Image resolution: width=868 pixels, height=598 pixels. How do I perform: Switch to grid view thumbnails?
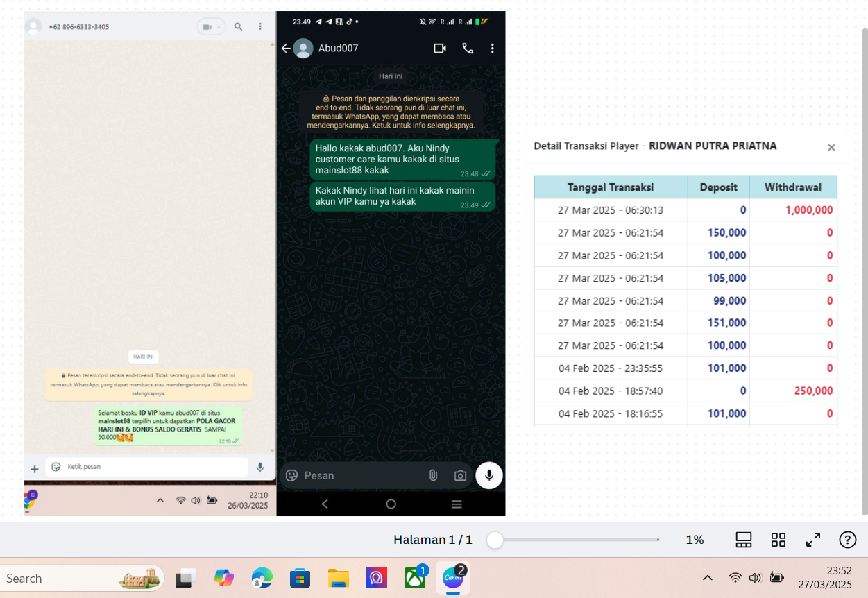click(778, 540)
